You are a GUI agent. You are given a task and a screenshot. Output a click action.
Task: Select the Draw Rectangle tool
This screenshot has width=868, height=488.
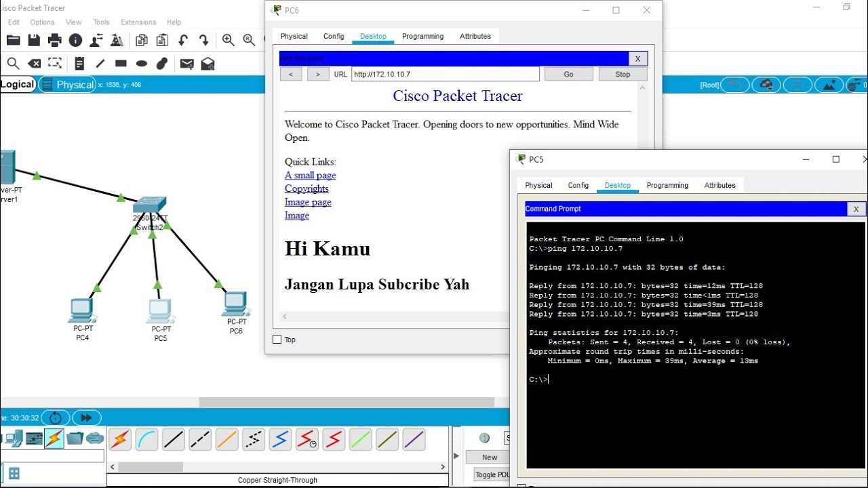click(x=121, y=64)
